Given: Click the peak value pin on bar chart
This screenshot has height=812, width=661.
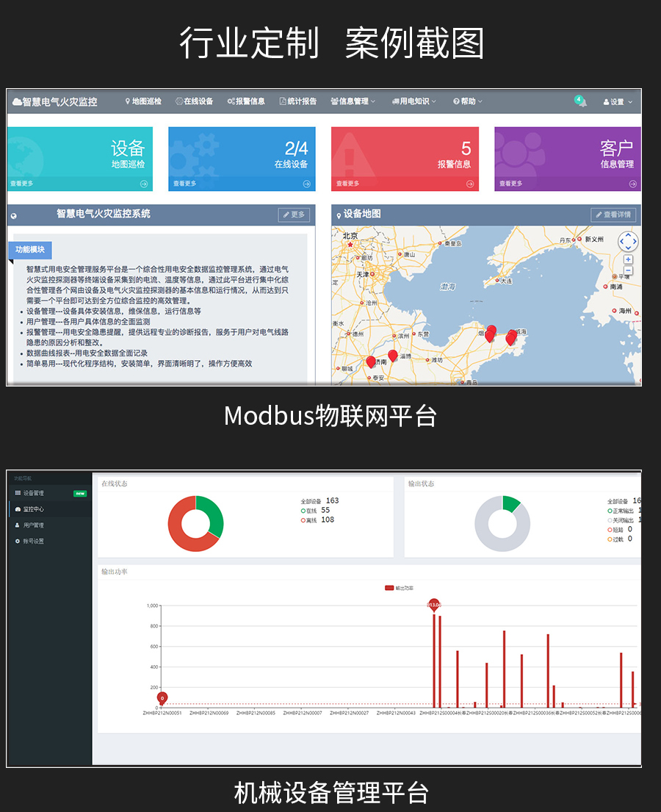Looking at the screenshot, I should (x=434, y=604).
